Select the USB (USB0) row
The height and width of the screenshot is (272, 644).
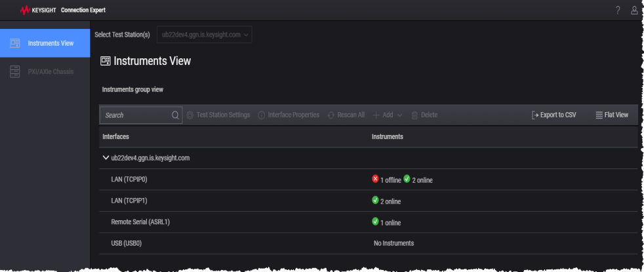click(x=368, y=244)
